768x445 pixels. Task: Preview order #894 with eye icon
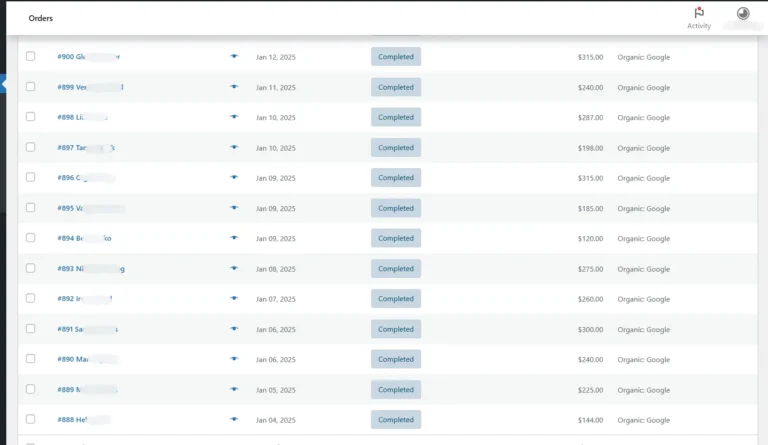coord(234,238)
